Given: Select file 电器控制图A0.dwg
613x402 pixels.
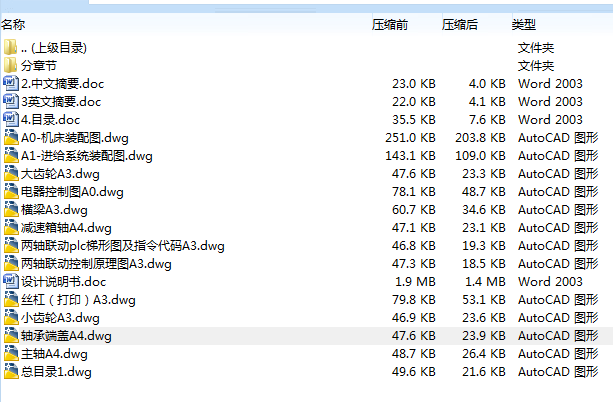Looking at the screenshot, I should pyautogui.click(x=72, y=192).
